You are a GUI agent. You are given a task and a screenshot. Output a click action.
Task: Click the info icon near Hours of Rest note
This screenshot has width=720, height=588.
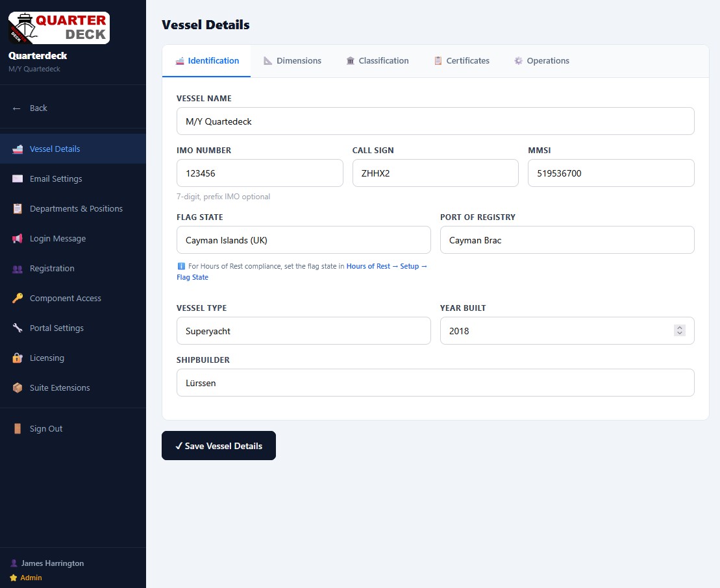click(x=181, y=266)
